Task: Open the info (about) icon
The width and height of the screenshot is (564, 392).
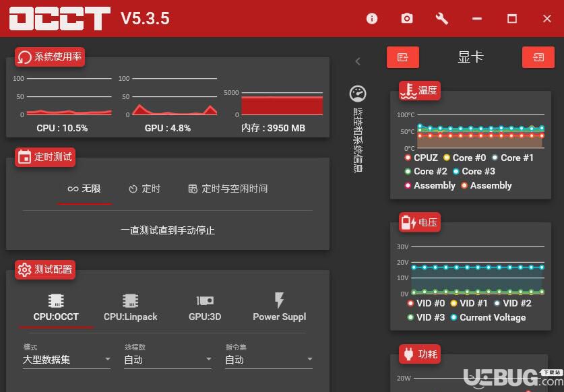Action: point(372,19)
